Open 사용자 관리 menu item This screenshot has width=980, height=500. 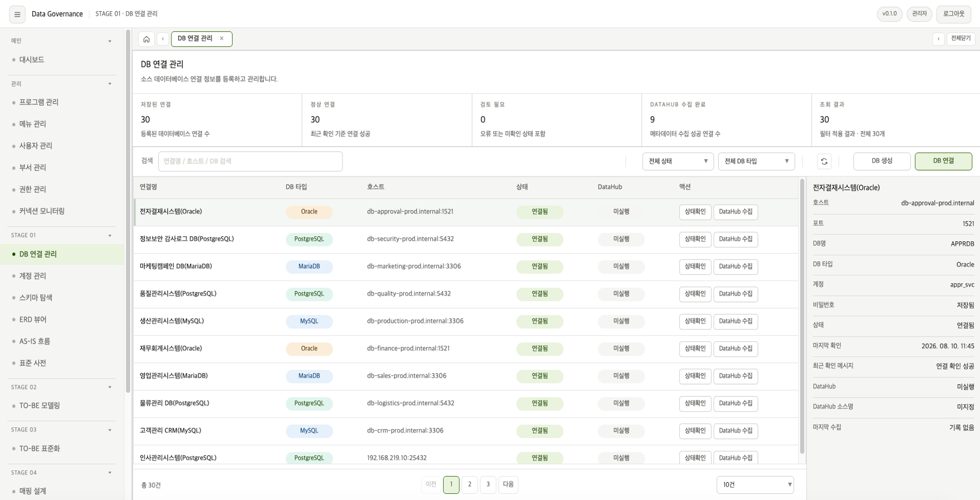click(x=62, y=146)
